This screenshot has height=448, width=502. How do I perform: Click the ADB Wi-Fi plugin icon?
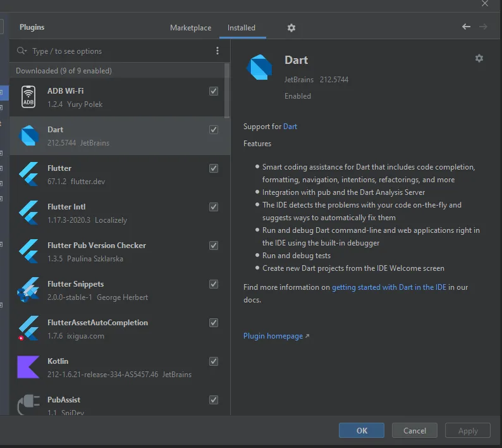pos(28,97)
